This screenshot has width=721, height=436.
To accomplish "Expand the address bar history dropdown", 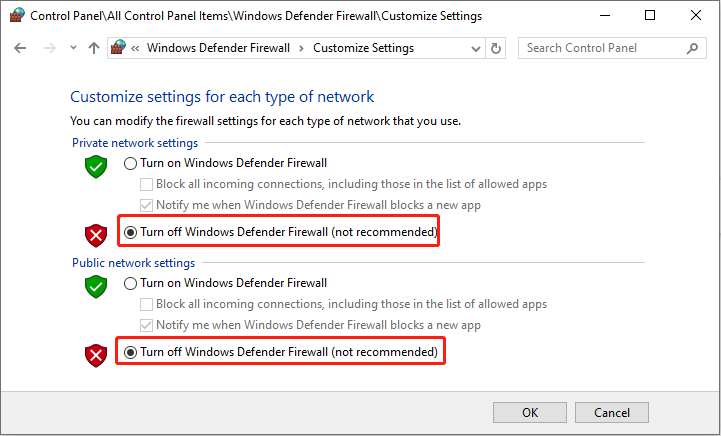I will (473, 48).
